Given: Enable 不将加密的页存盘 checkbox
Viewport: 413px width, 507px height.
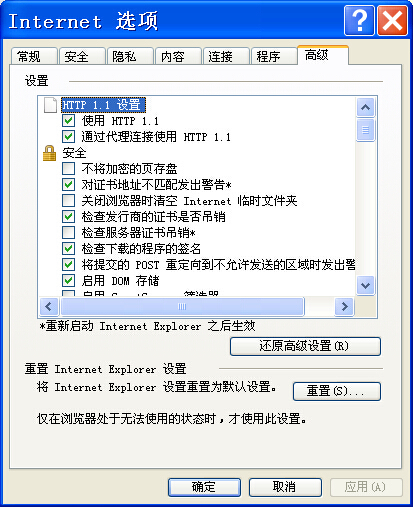Looking at the screenshot, I should coord(68,169).
